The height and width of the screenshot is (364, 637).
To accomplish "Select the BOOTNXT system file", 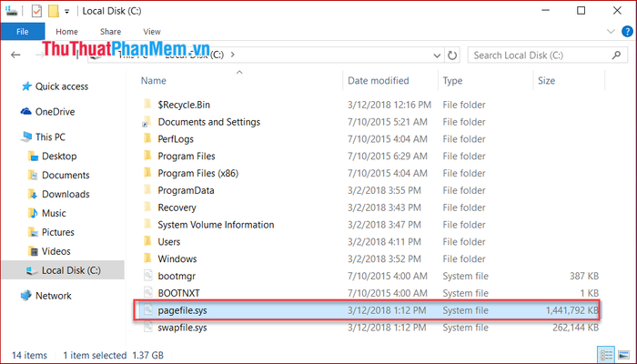I will click(178, 293).
